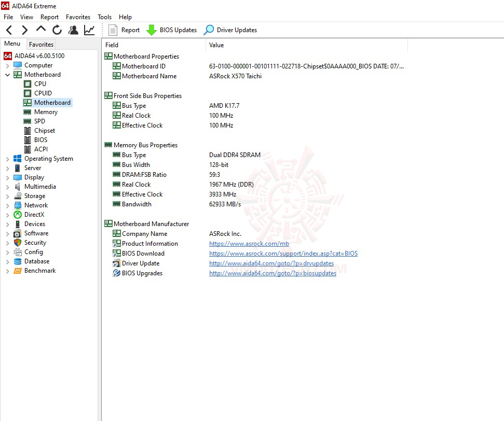Expand the Computer tree node

point(7,65)
